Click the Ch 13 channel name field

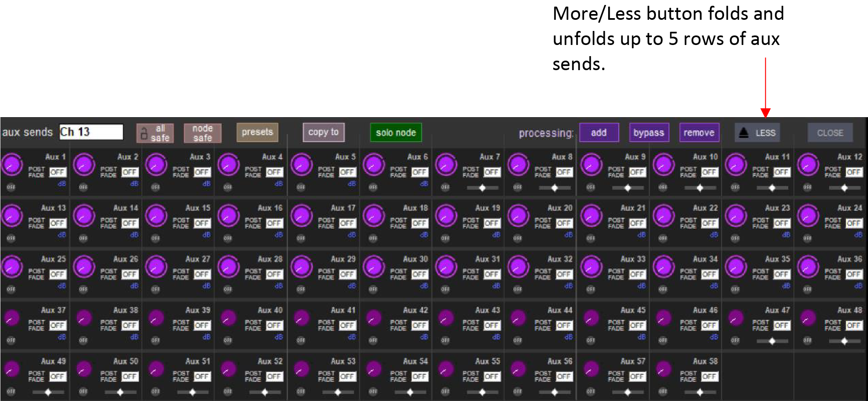[91, 132]
